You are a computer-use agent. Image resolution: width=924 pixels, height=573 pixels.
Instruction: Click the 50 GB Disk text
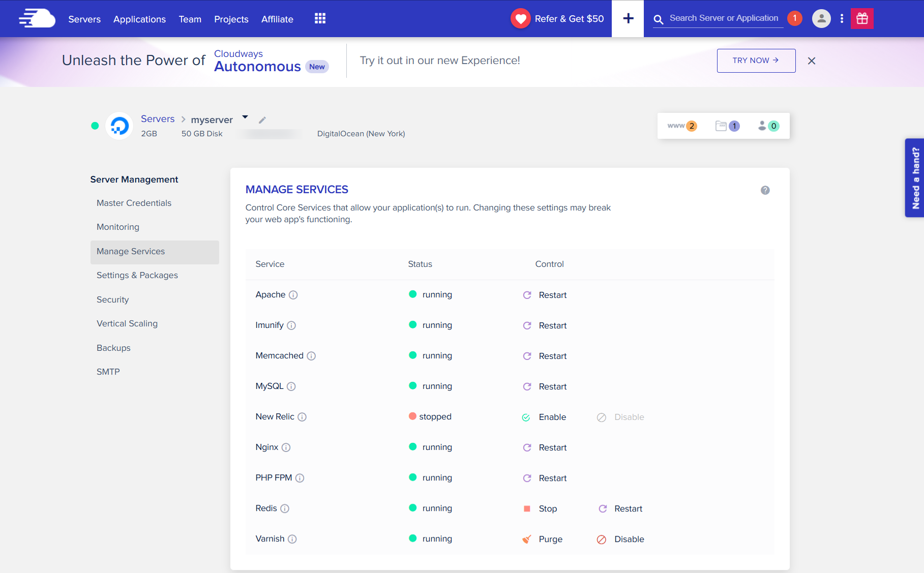202,134
